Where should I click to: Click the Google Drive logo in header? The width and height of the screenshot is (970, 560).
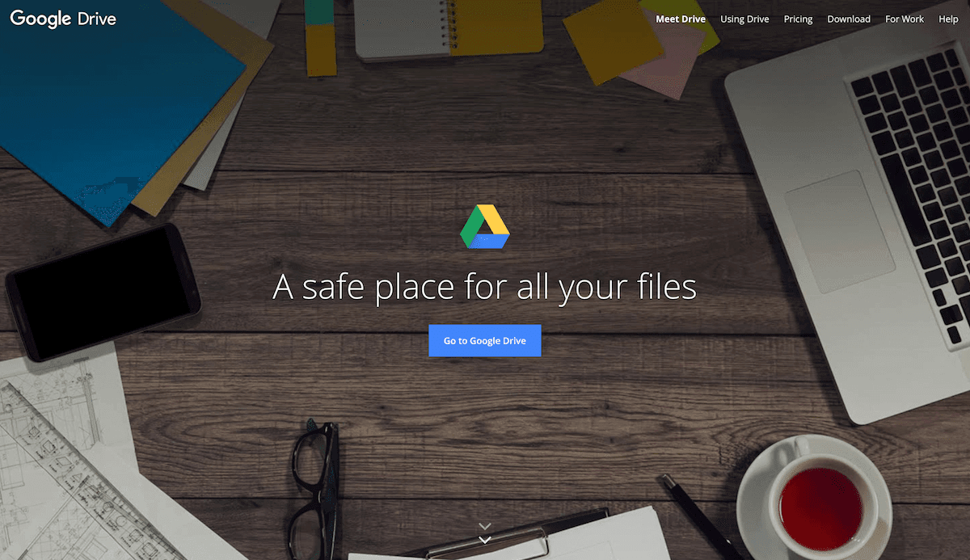(63, 19)
